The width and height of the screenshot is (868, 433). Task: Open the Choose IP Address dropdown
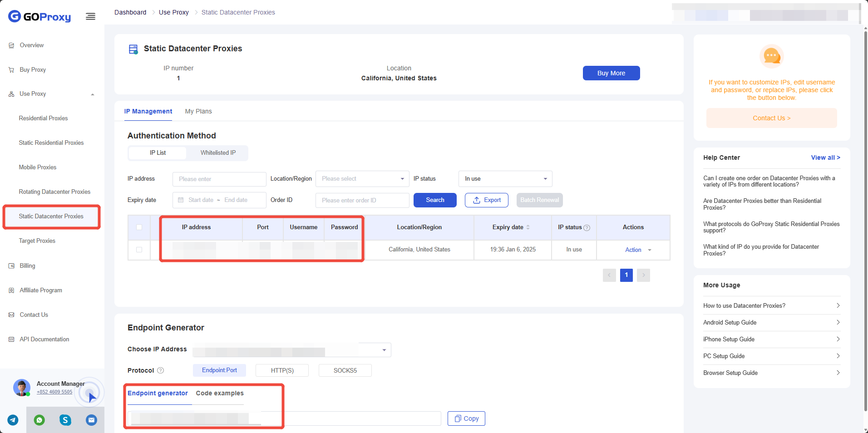tap(291, 350)
